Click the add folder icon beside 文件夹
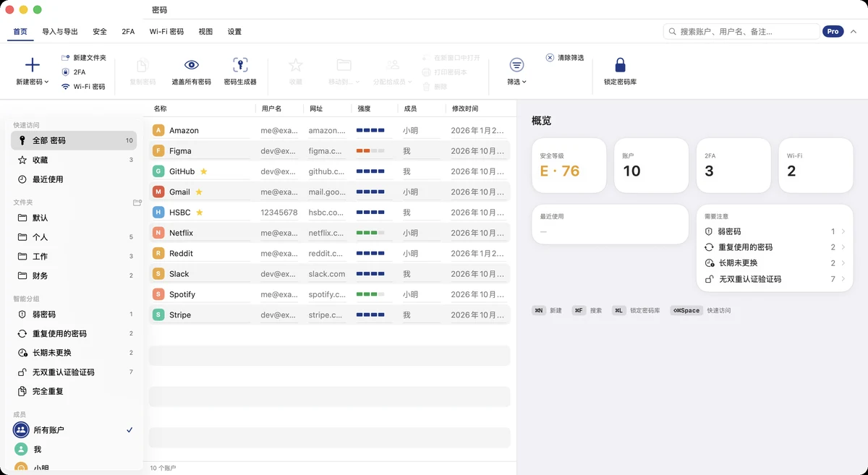This screenshot has width=868, height=475. 137,203
